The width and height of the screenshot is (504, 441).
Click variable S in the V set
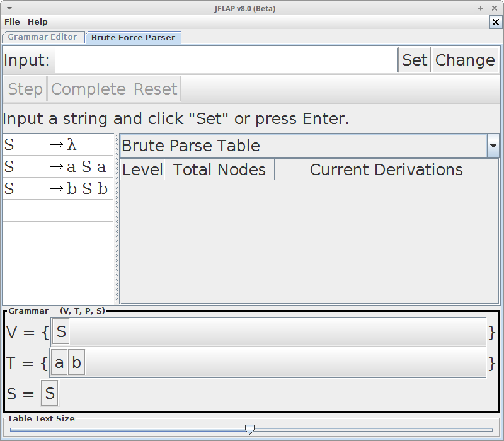pos(61,332)
